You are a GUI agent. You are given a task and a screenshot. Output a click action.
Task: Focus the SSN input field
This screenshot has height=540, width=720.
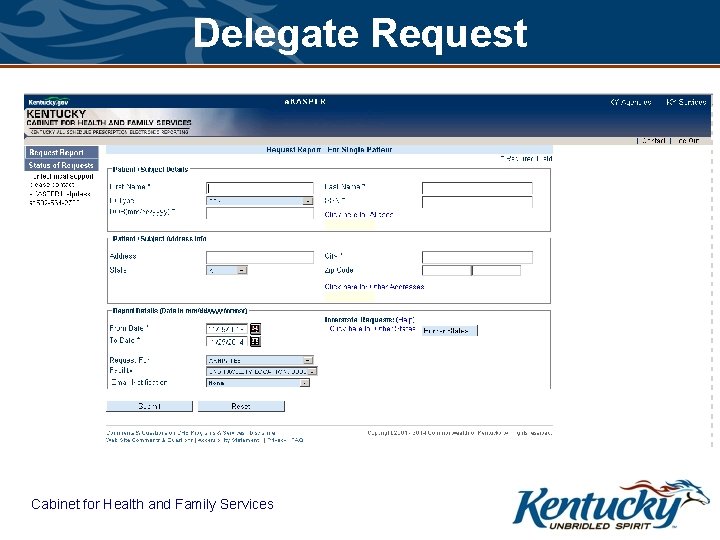[477, 202]
